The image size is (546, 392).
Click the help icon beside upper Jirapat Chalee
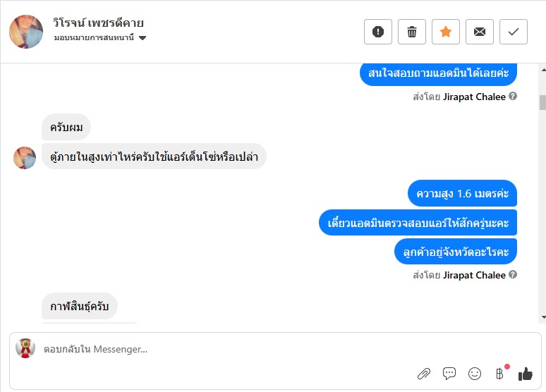pos(513,97)
